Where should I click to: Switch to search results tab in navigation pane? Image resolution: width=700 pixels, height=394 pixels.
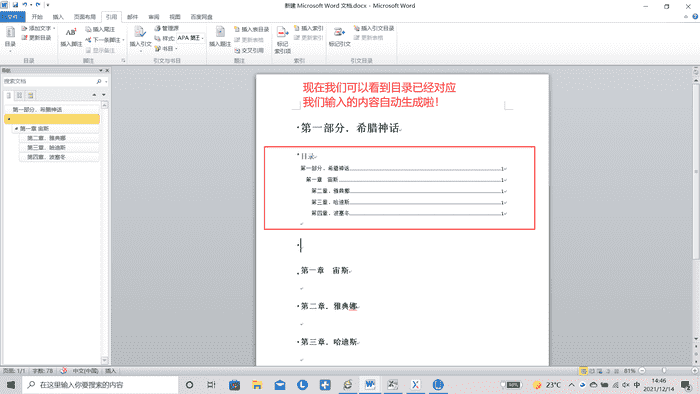pyautogui.click(x=30, y=95)
